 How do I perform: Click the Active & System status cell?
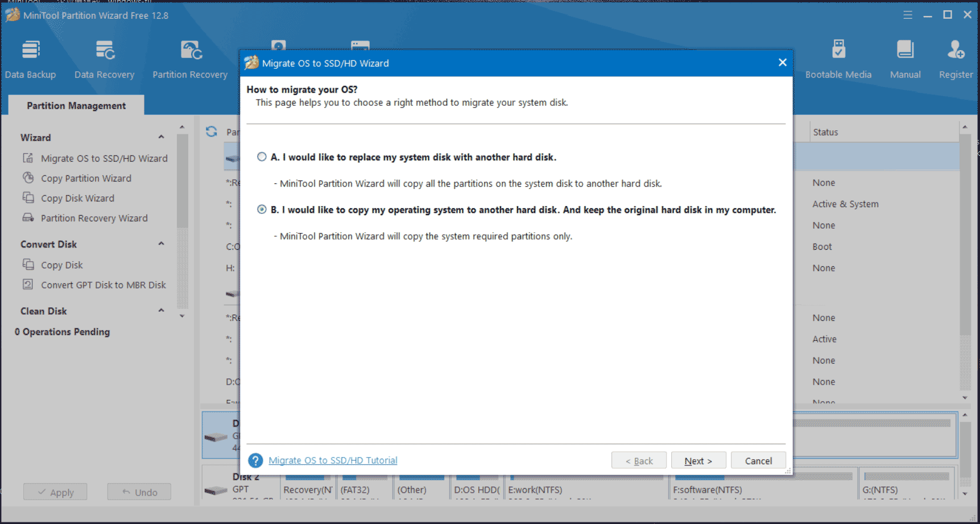[x=845, y=204]
